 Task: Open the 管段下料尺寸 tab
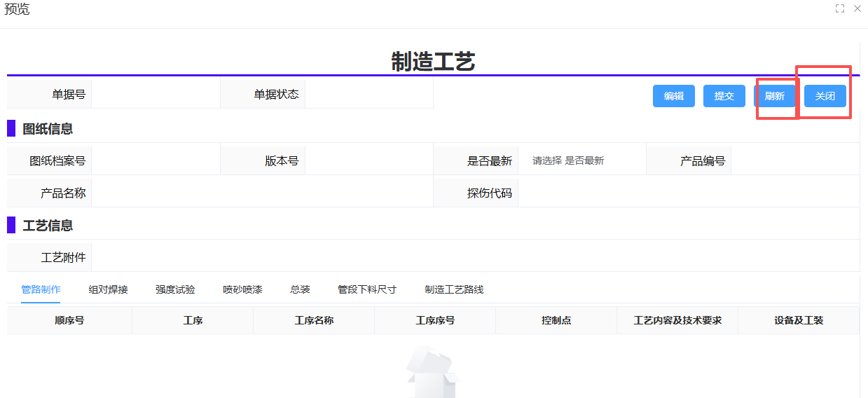click(367, 289)
